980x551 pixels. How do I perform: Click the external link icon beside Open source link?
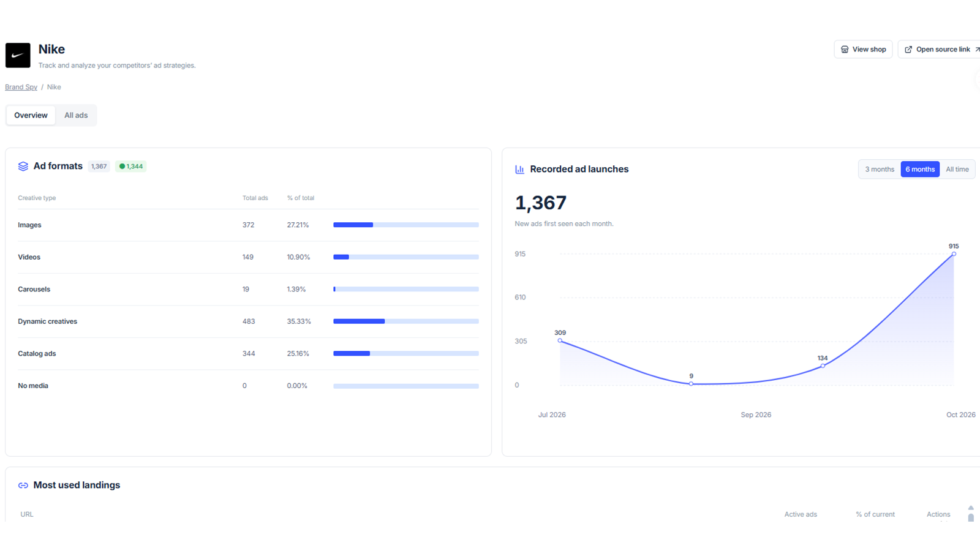coord(908,50)
